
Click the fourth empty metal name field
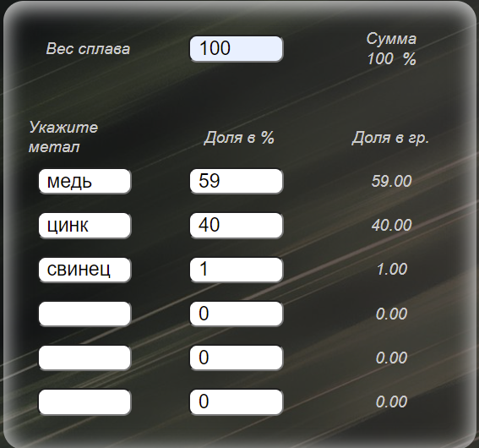85,314
